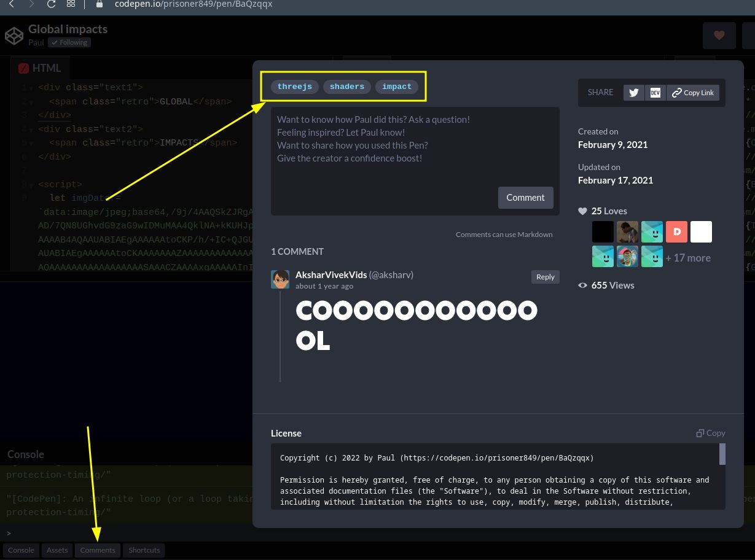Share the pen on Twitter

click(633, 93)
